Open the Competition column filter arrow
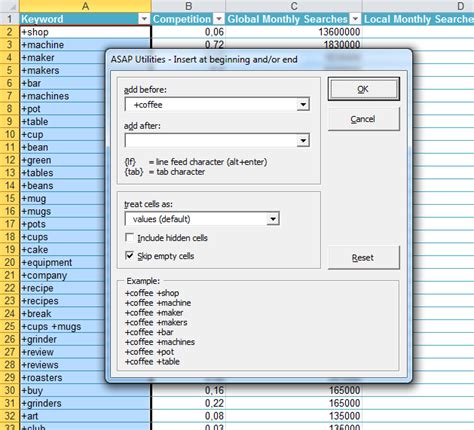The image size is (474, 430). click(x=219, y=19)
